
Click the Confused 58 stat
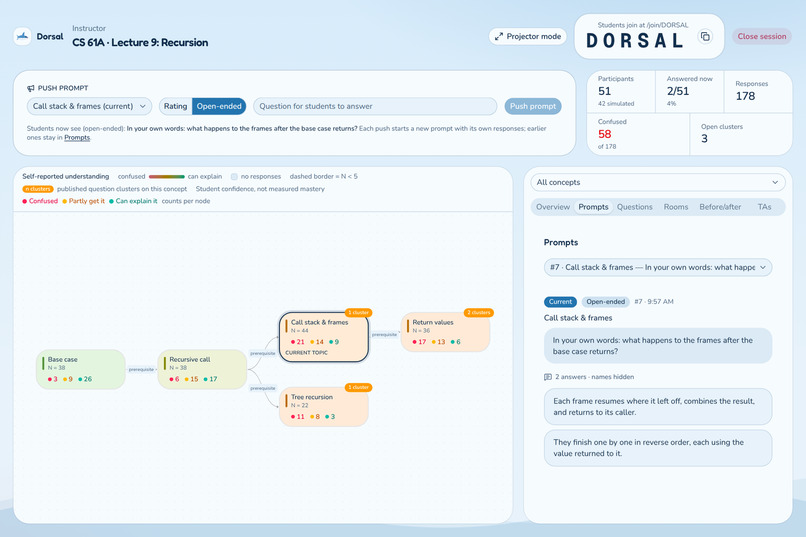(x=604, y=134)
